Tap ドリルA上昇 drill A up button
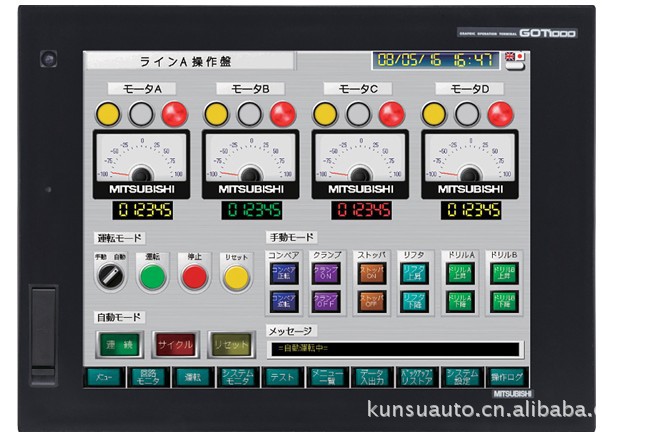Viewport: 658px width, 437px height. click(x=460, y=273)
